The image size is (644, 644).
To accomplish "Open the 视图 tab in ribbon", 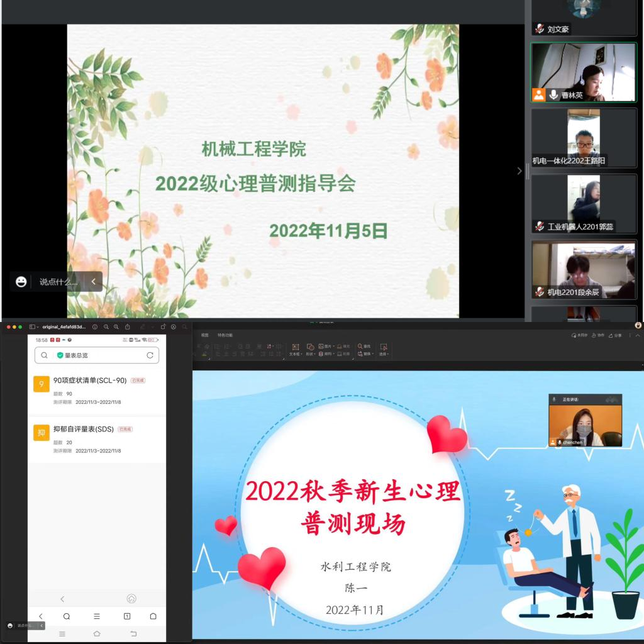I will (204, 335).
